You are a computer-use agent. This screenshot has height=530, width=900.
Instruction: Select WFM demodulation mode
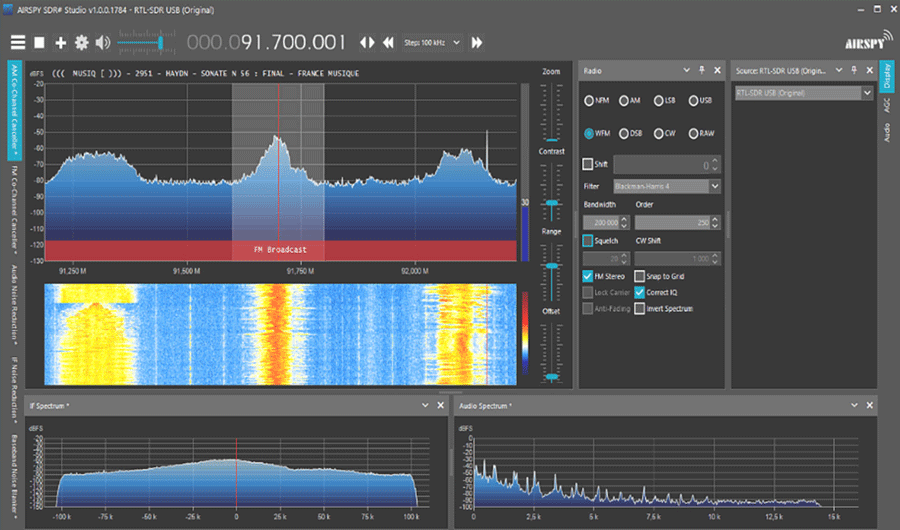(x=589, y=133)
